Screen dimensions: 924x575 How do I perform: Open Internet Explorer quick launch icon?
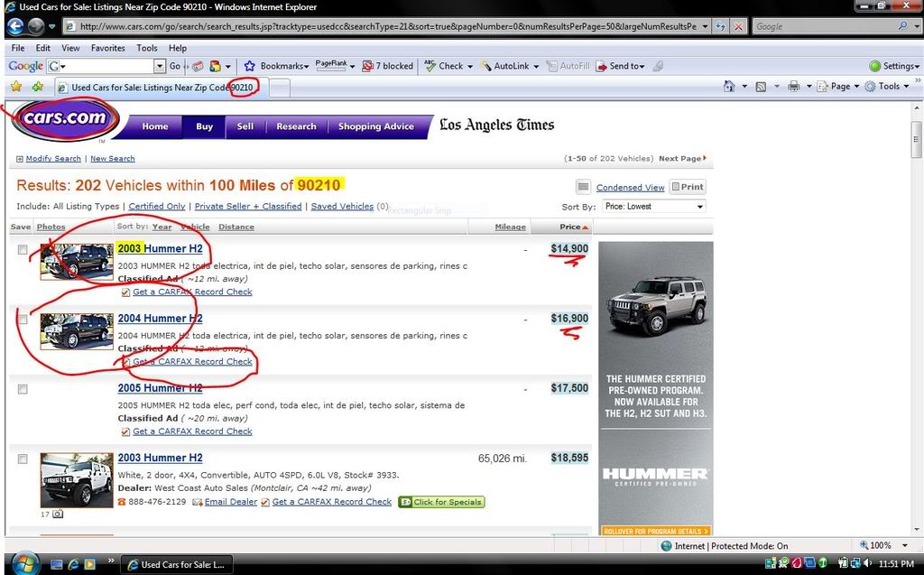[x=73, y=564]
